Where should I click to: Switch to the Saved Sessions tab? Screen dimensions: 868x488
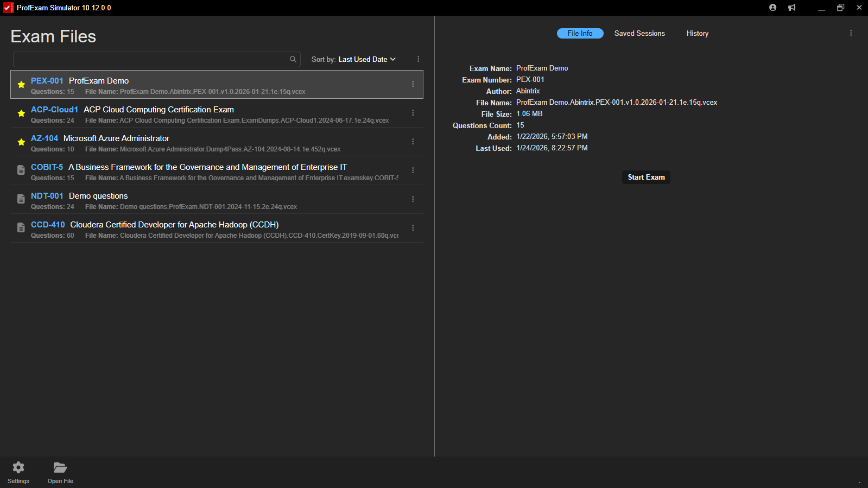[x=639, y=34]
